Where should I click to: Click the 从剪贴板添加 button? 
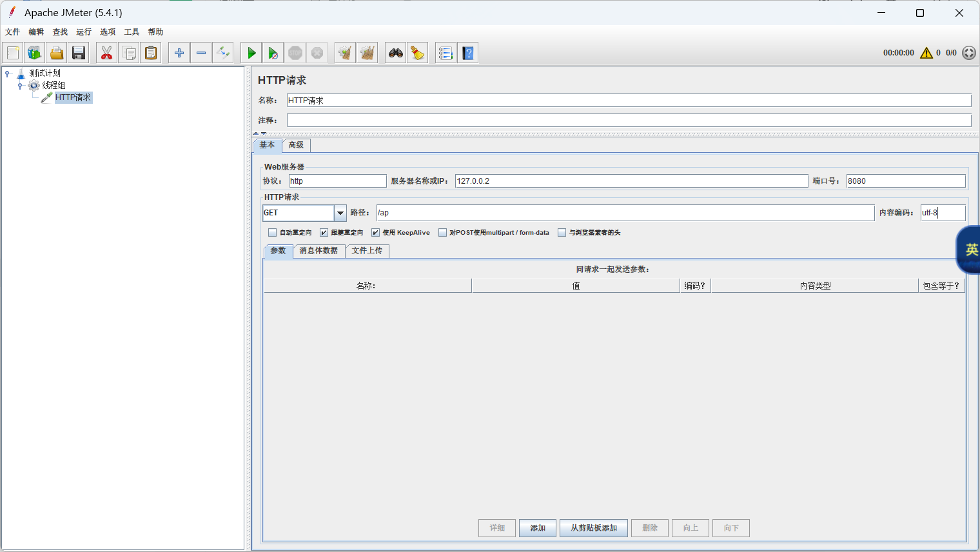point(594,528)
